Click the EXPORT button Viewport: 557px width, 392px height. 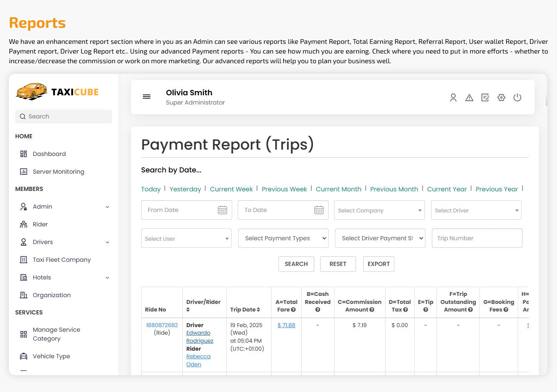(379, 264)
